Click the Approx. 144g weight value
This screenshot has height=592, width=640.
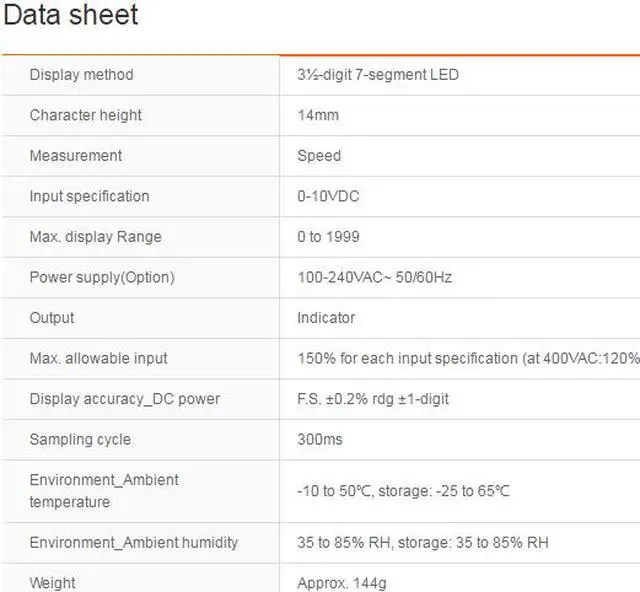tap(340, 582)
